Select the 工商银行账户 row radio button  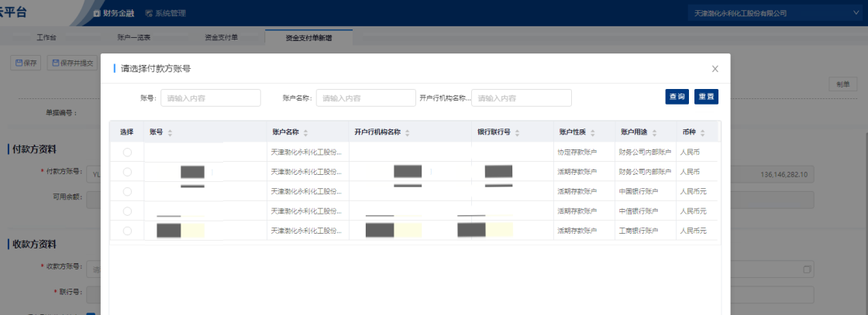[x=127, y=231]
